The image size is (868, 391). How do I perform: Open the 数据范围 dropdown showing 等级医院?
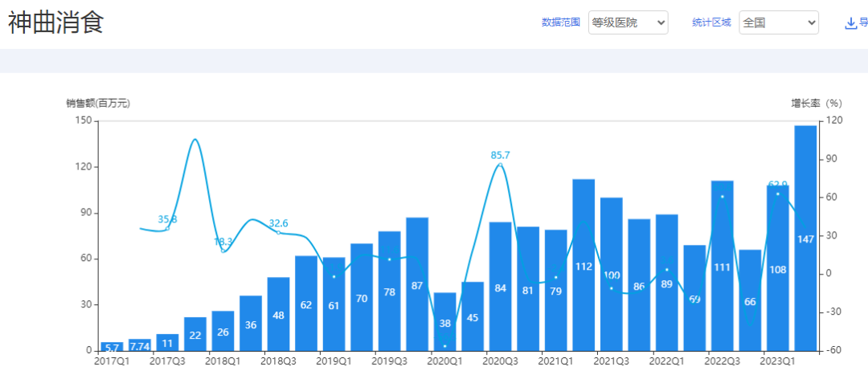(628, 22)
